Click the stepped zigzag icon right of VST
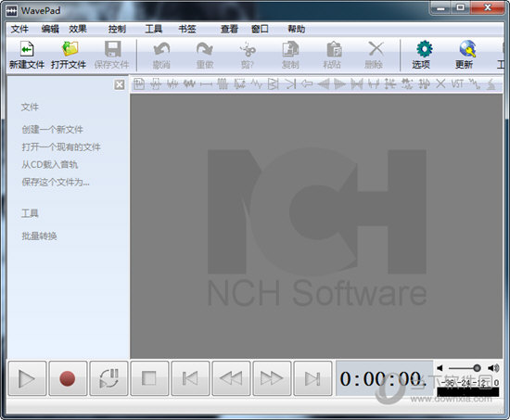The image size is (510, 420). coord(474,84)
